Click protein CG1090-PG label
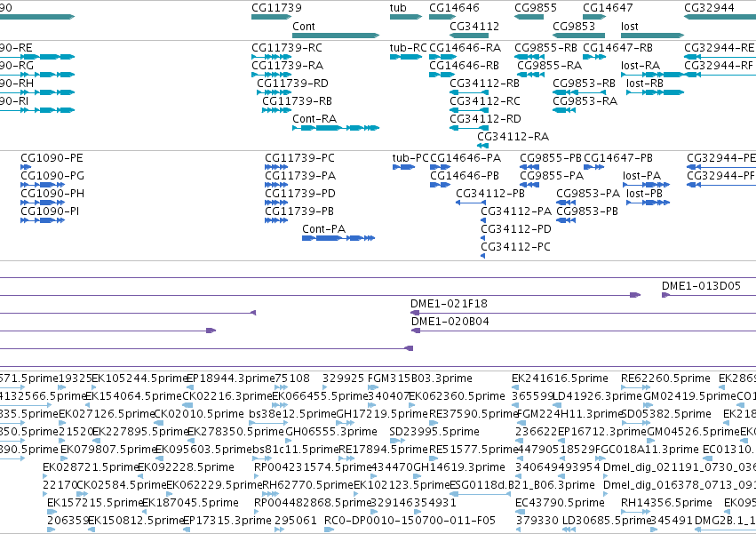 pos(52,176)
